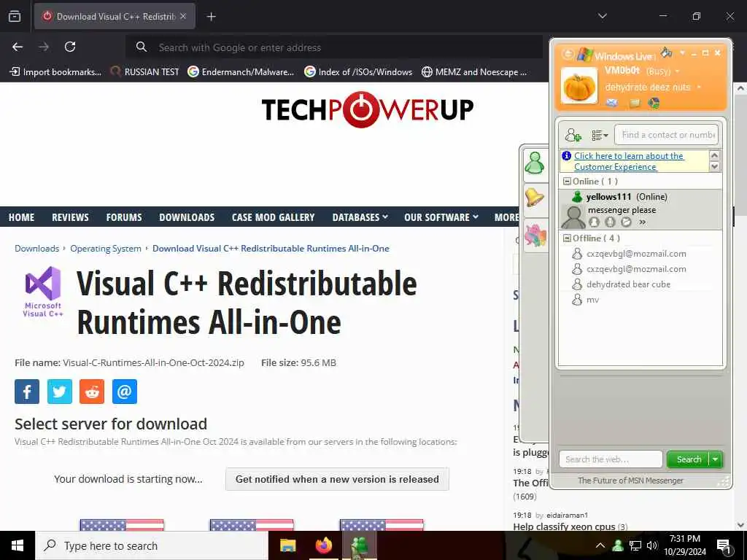This screenshot has height=560, width=747.
Task: Collapse the Online contacts group
Action: point(566,182)
